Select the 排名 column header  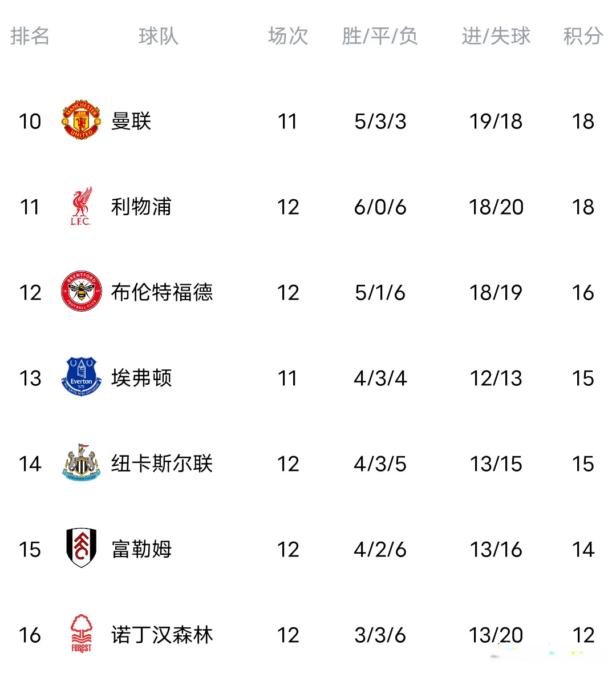30,36
